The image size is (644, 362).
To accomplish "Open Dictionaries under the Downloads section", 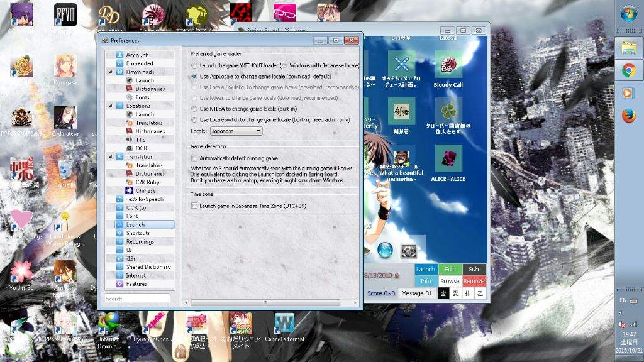I will click(150, 89).
